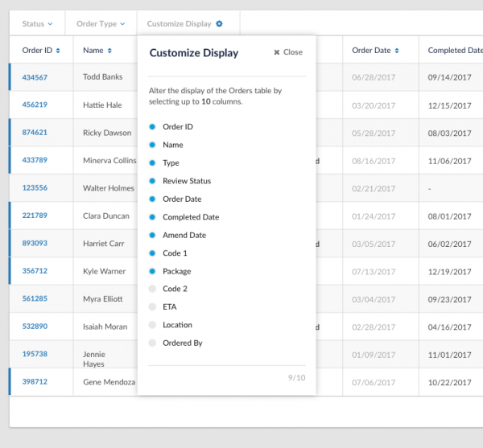Turn on the Location column
483x448 pixels.
tap(152, 325)
